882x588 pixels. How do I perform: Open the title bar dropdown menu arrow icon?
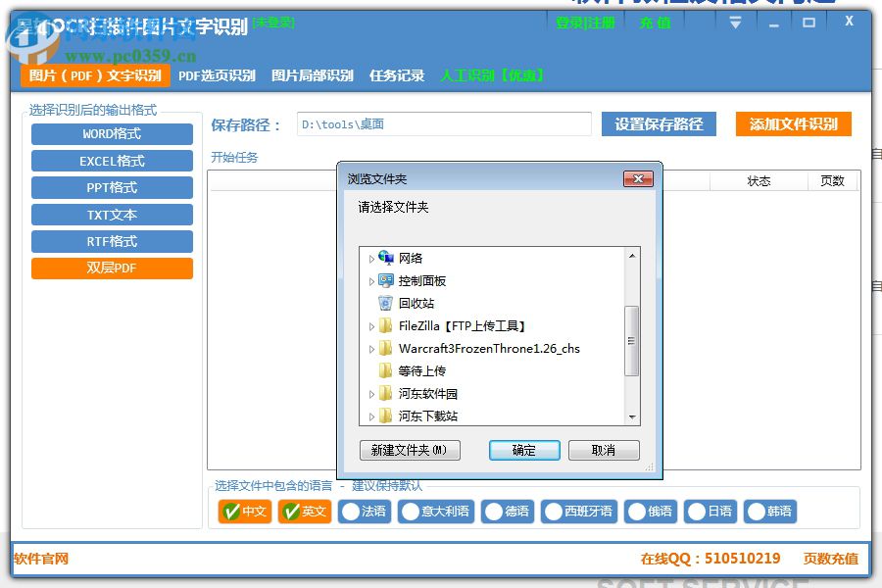(x=735, y=24)
